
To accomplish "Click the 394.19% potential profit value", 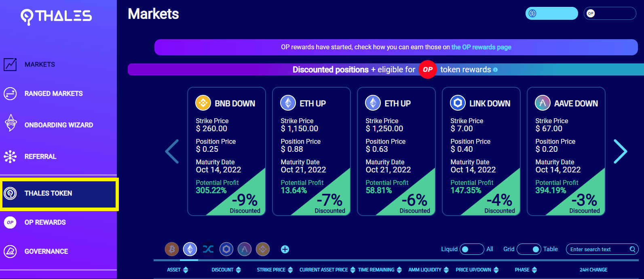I will tap(551, 190).
